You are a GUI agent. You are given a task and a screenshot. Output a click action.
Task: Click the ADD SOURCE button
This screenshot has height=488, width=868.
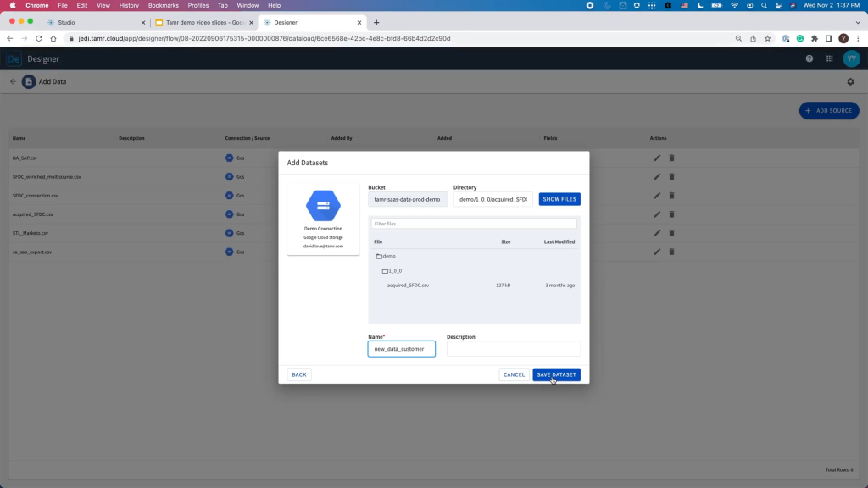(x=828, y=110)
